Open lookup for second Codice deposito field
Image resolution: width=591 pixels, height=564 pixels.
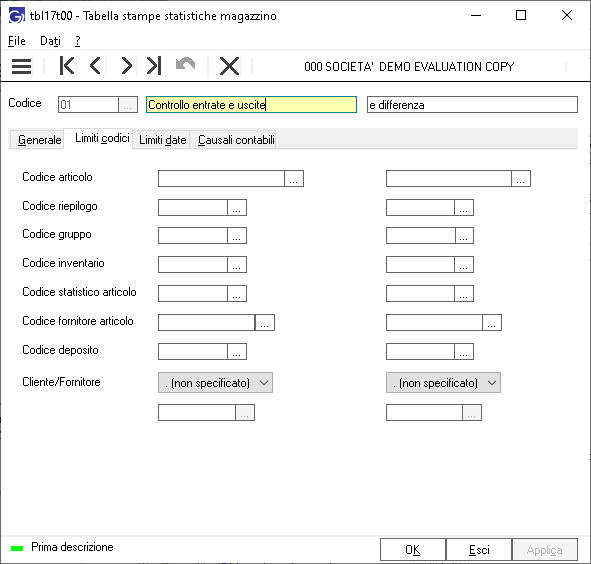click(464, 352)
